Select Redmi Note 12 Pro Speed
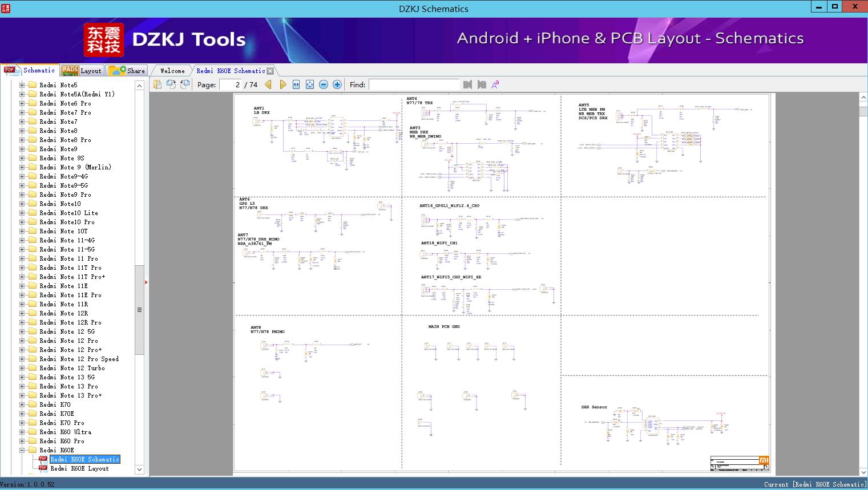This screenshot has width=868, height=490. (x=79, y=359)
